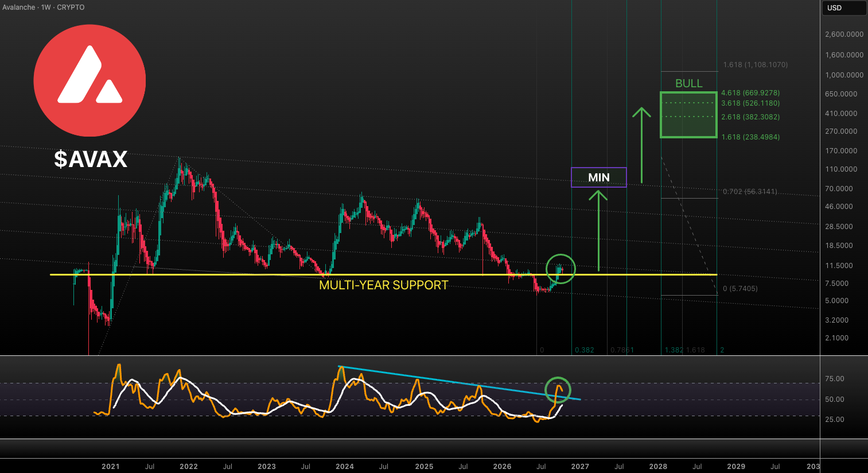Viewport: 868px width, 473px height.
Task: Click the 3.2000 price axis label
Action: [x=837, y=320]
